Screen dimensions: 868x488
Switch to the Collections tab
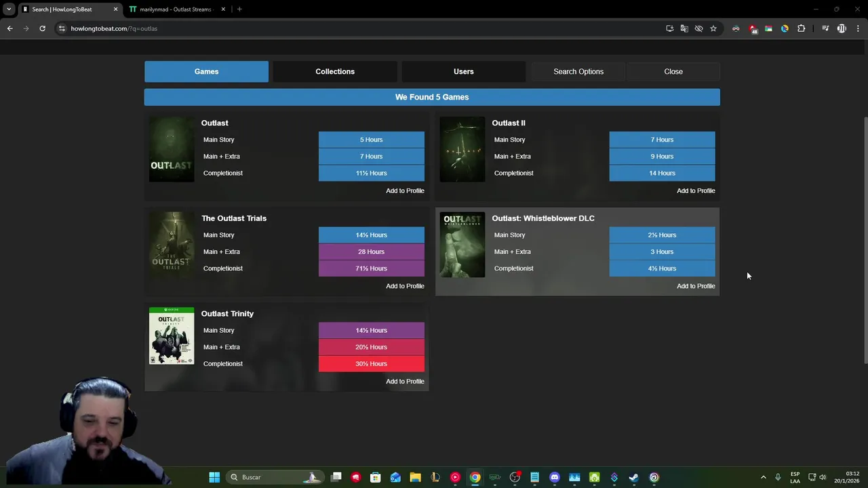pos(335,71)
